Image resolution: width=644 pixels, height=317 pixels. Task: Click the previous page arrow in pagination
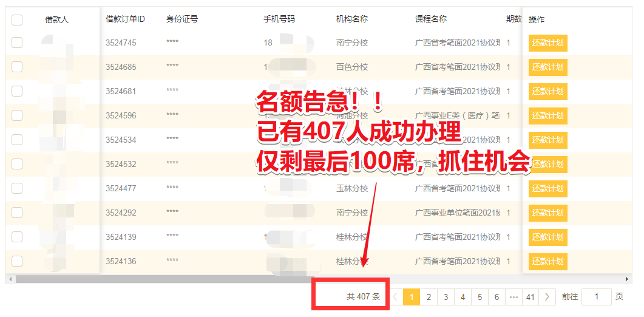pyautogui.click(x=395, y=297)
